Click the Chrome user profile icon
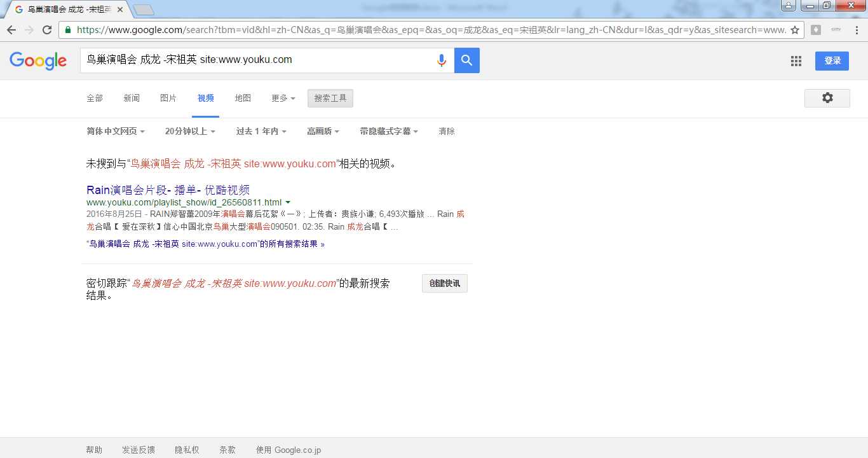The height and width of the screenshot is (458, 868). tap(788, 6)
